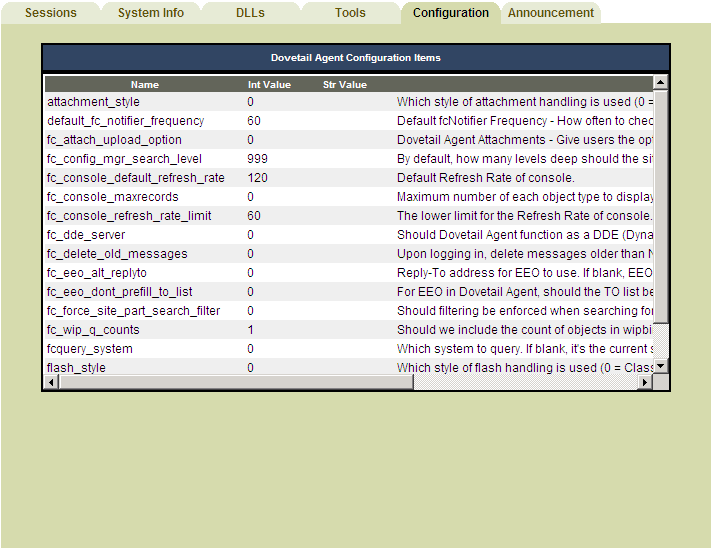
Task: Click the horizontal scrollbar thumb
Action: pyautogui.click(x=236, y=382)
